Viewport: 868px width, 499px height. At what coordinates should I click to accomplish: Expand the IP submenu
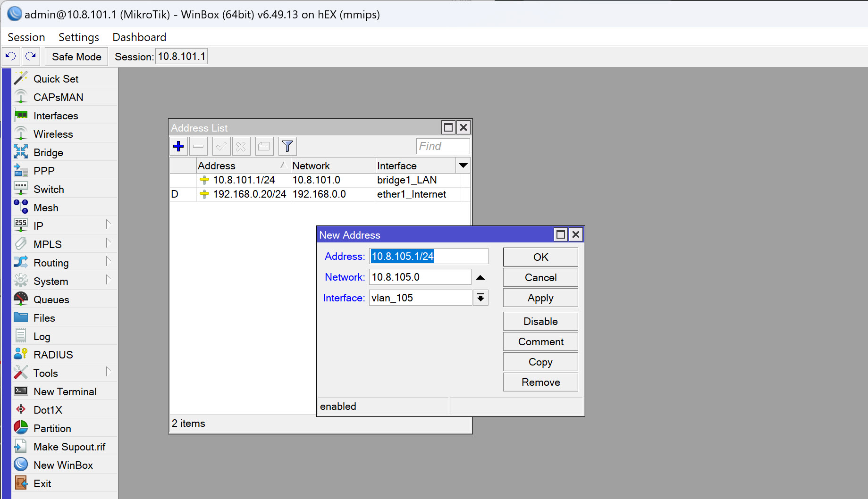click(x=39, y=225)
